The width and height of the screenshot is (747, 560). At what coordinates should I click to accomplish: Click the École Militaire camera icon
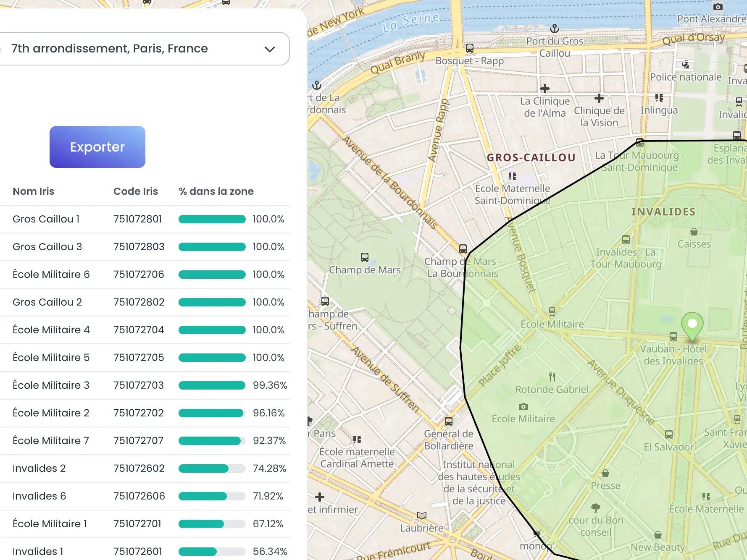tap(523, 406)
